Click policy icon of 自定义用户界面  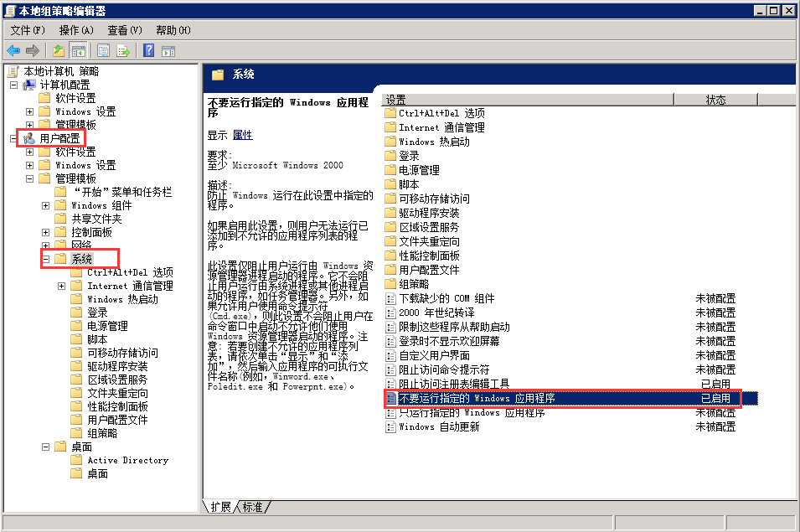391,355
